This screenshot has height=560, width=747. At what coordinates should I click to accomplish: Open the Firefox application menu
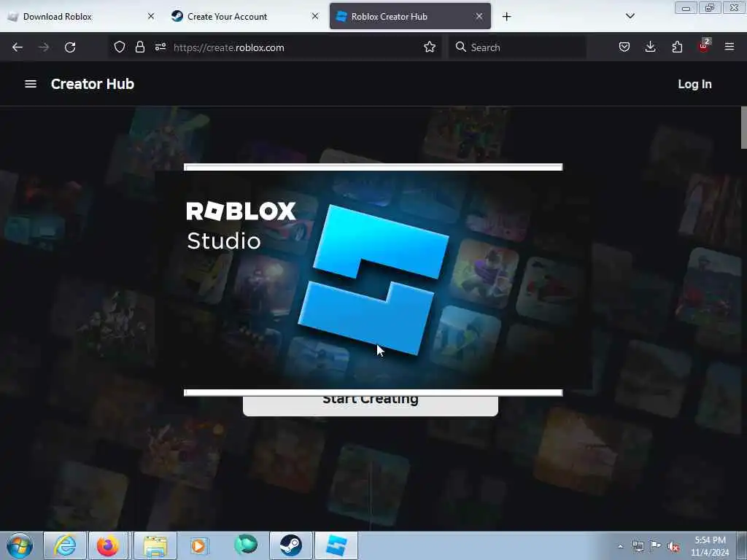(x=729, y=47)
